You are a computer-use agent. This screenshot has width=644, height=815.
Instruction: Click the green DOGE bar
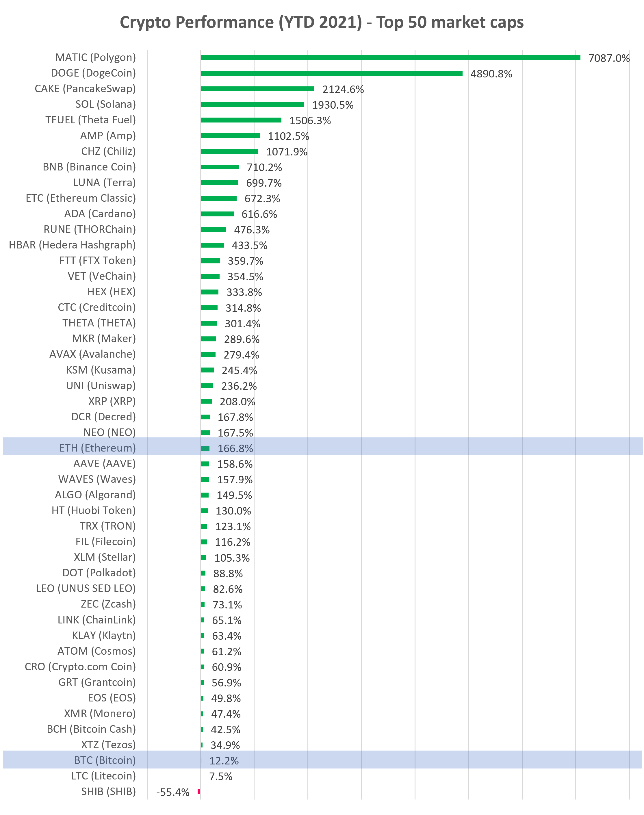tap(332, 73)
